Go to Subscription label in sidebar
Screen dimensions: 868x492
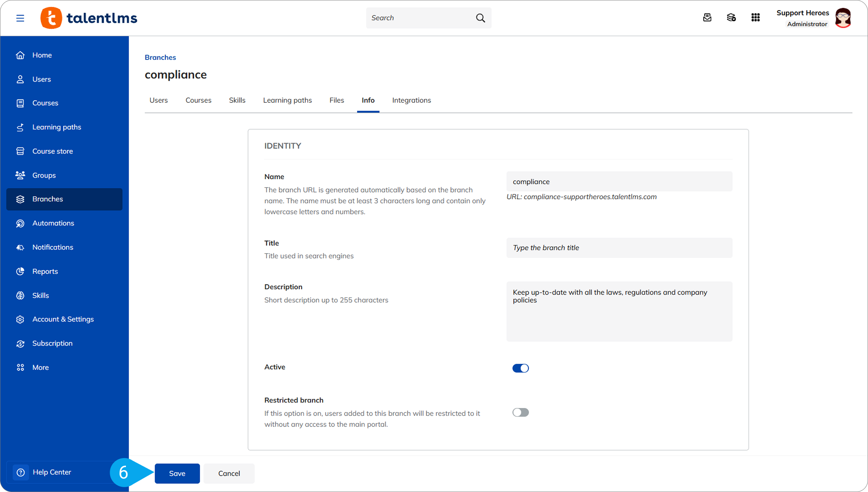[52, 343]
